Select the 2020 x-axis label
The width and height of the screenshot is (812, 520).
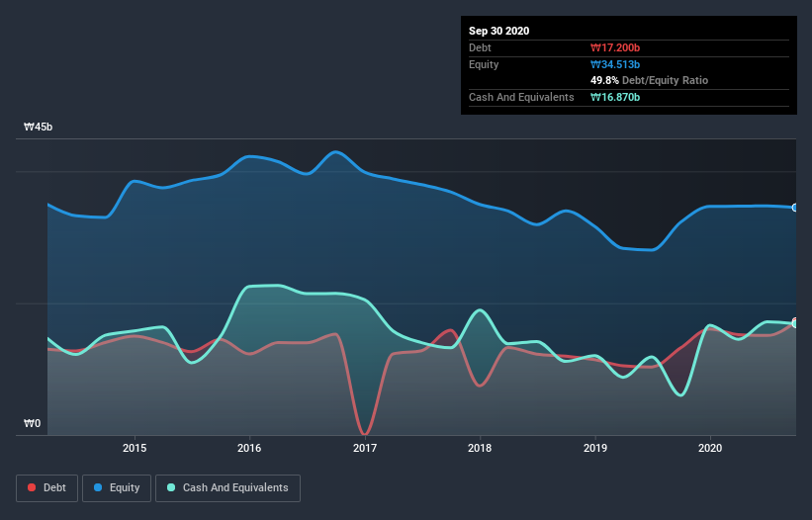pos(710,448)
